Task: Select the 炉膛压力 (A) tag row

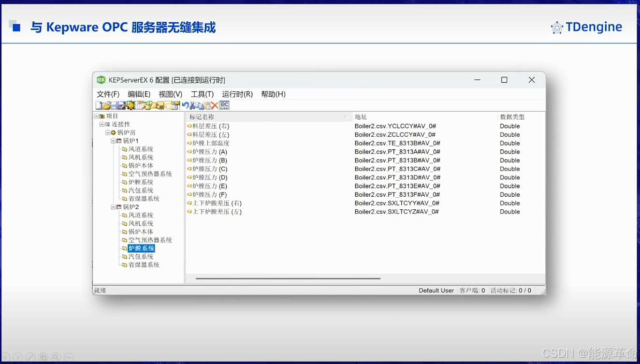Action: point(365,152)
